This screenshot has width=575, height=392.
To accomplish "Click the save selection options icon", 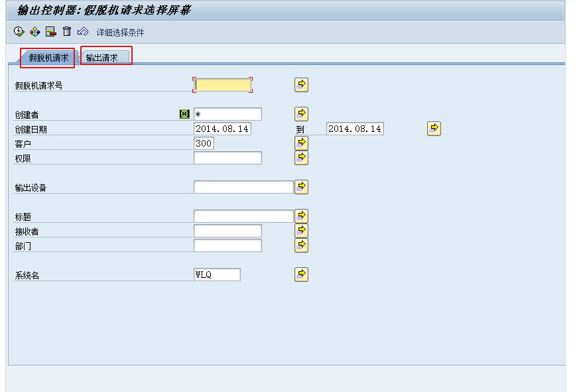I will tap(50, 32).
